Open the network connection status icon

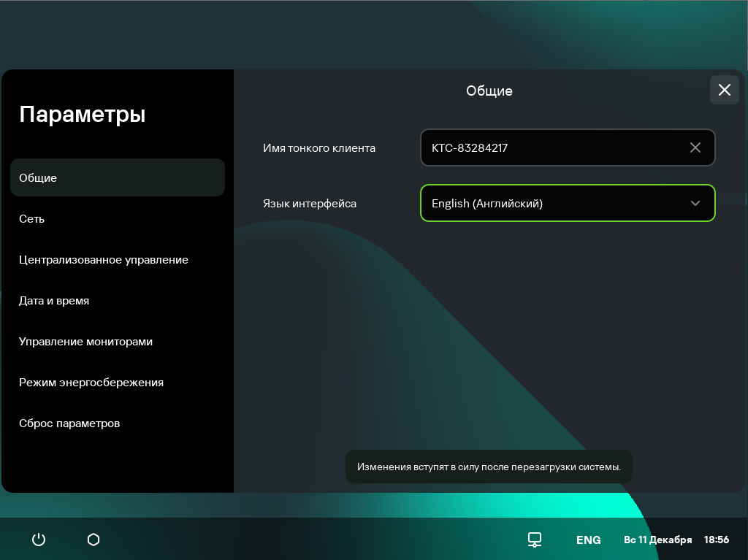535,540
